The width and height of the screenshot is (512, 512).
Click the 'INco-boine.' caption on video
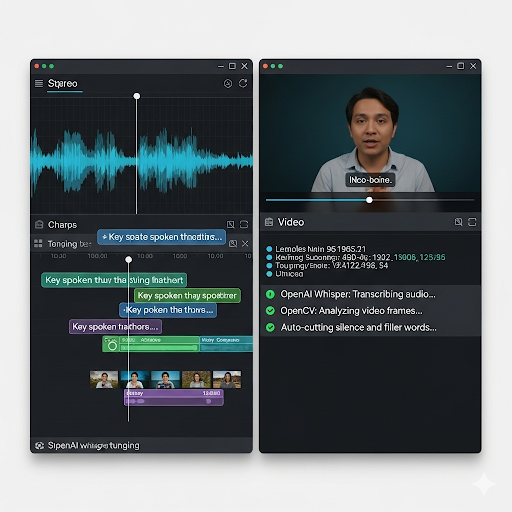coord(370,180)
